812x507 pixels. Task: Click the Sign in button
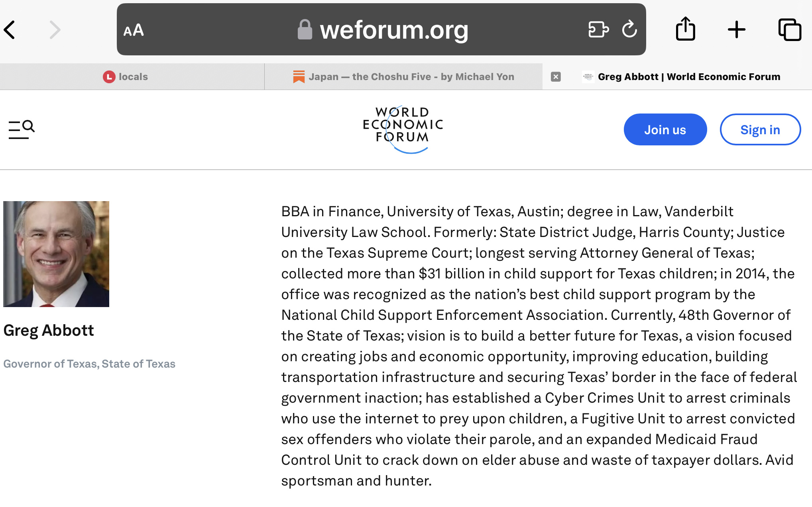760,129
